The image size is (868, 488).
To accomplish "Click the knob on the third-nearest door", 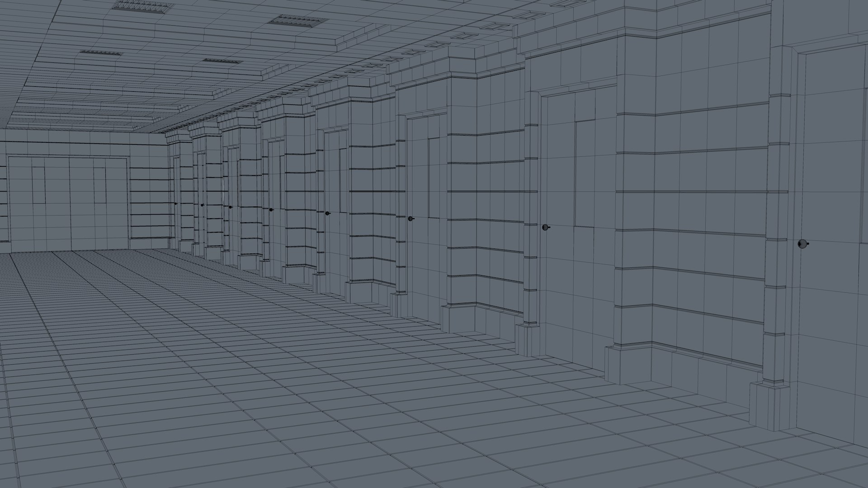I will (x=411, y=219).
